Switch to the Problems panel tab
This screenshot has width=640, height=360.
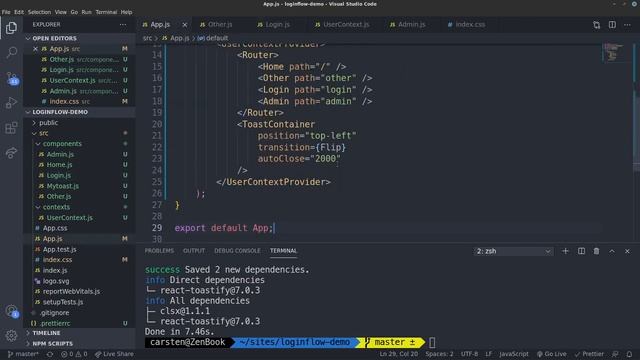(x=159, y=251)
